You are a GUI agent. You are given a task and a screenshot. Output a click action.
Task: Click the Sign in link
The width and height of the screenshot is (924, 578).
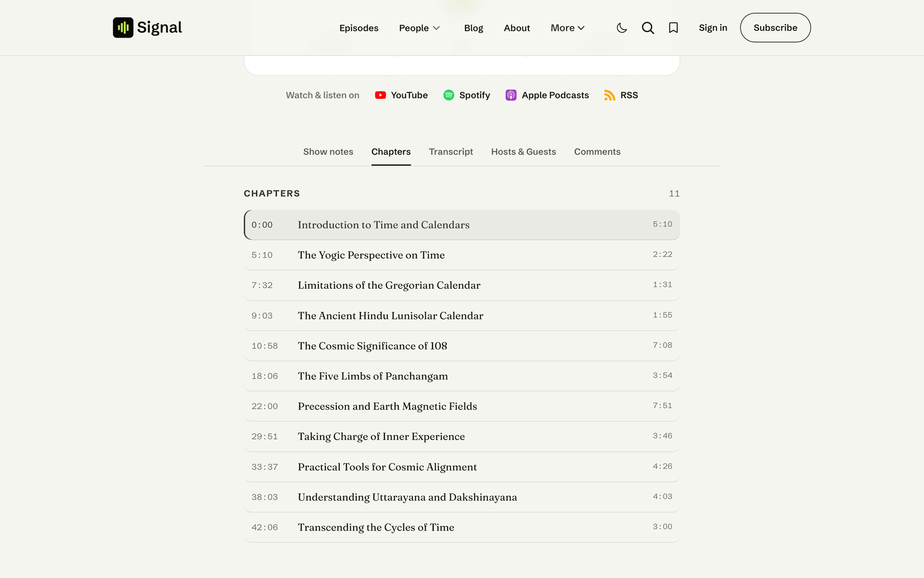pyautogui.click(x=713, y=28)
